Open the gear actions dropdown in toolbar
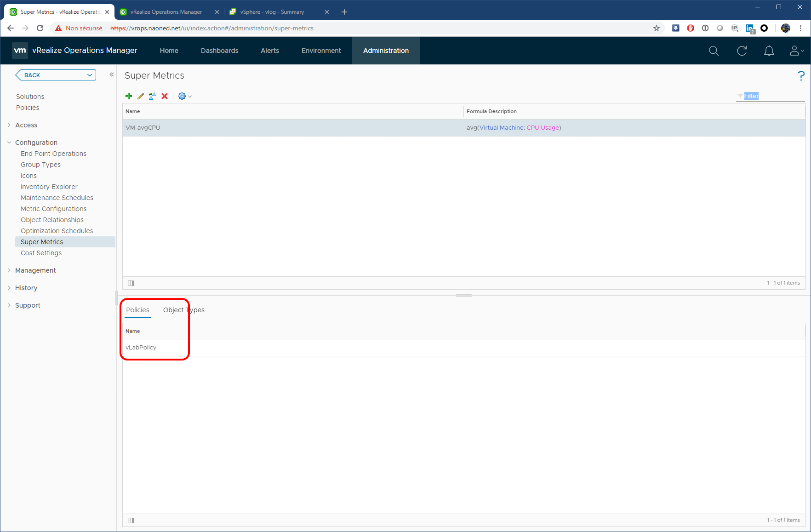This screenshot has width=811, height=532. click(185, 96)
